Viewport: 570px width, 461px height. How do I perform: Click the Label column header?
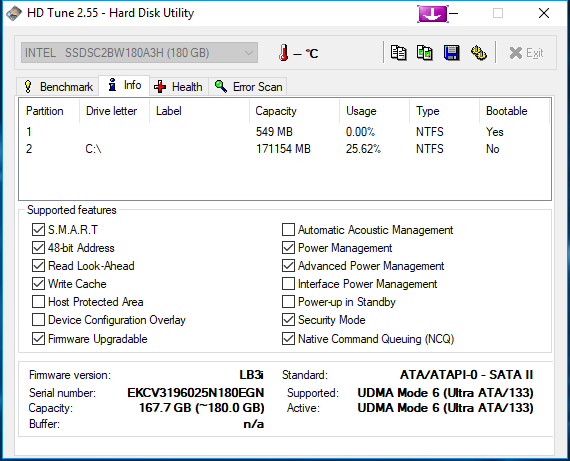coord(199,111)
